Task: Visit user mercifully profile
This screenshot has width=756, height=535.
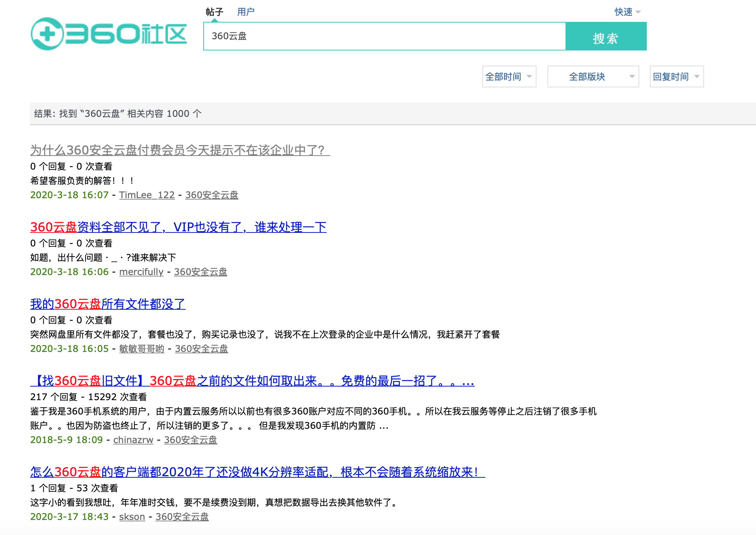Action: (141, 272)
